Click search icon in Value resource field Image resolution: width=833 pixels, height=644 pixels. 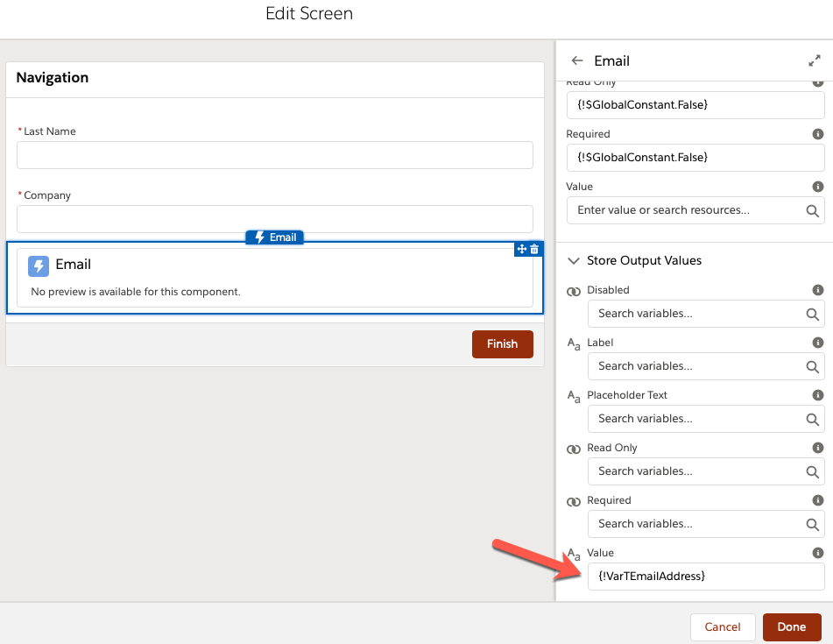point(812,210)
